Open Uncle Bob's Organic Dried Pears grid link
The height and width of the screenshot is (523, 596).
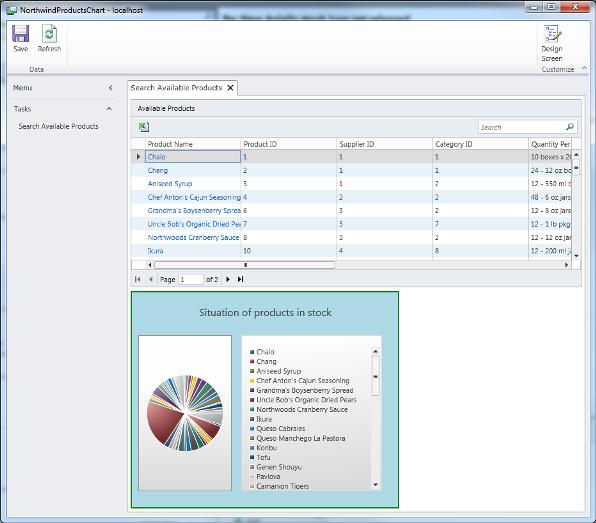pyautogui.click(x=194, y=224)
